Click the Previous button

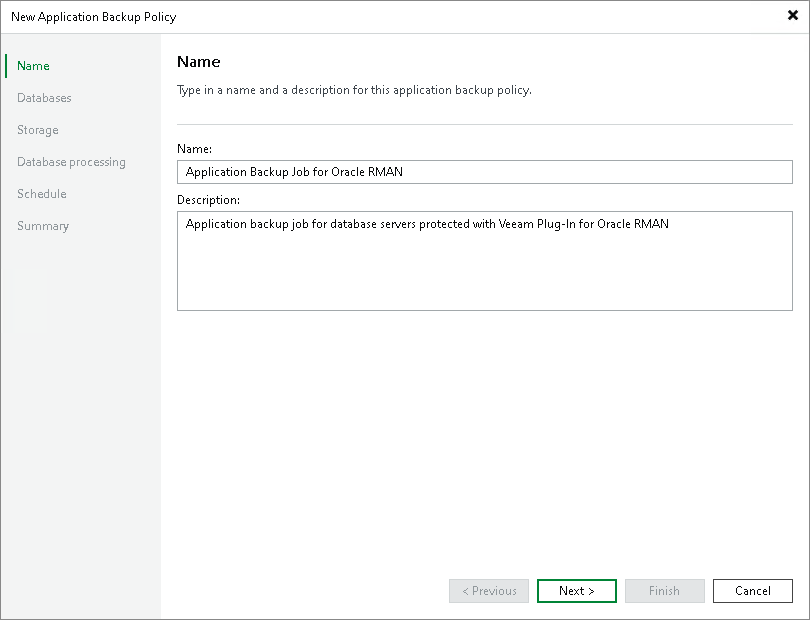(x=488, y=590)
